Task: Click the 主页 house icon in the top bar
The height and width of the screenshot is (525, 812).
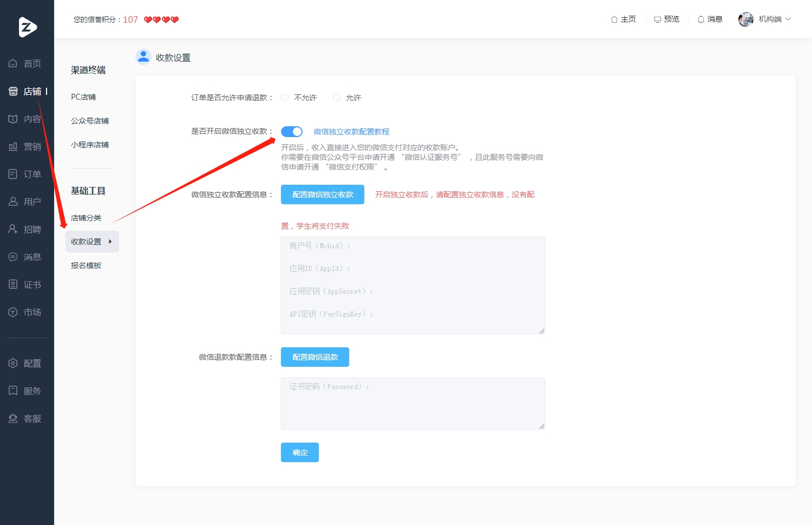Action: 614,20
